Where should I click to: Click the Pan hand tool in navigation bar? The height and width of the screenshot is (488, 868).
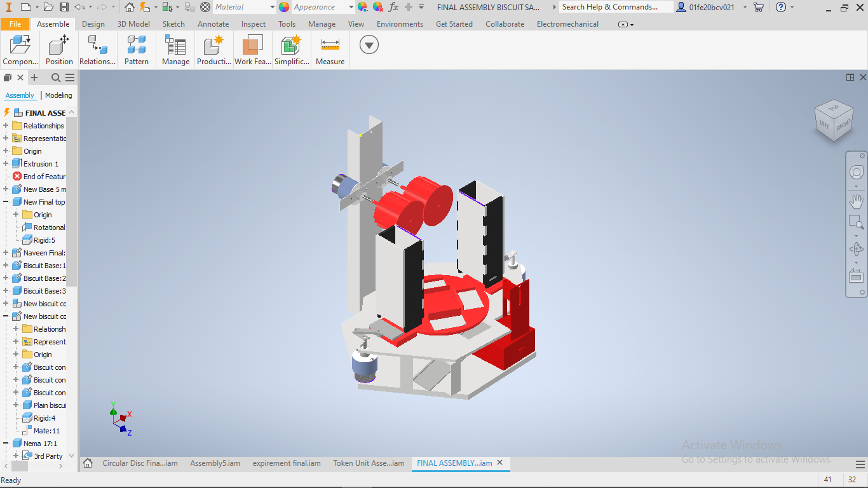[x=856, y=201]
